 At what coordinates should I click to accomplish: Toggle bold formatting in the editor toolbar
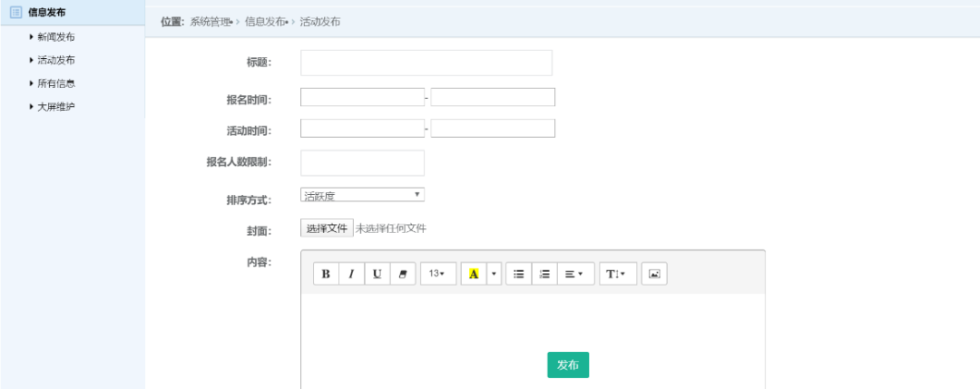(x=326, y=274)
